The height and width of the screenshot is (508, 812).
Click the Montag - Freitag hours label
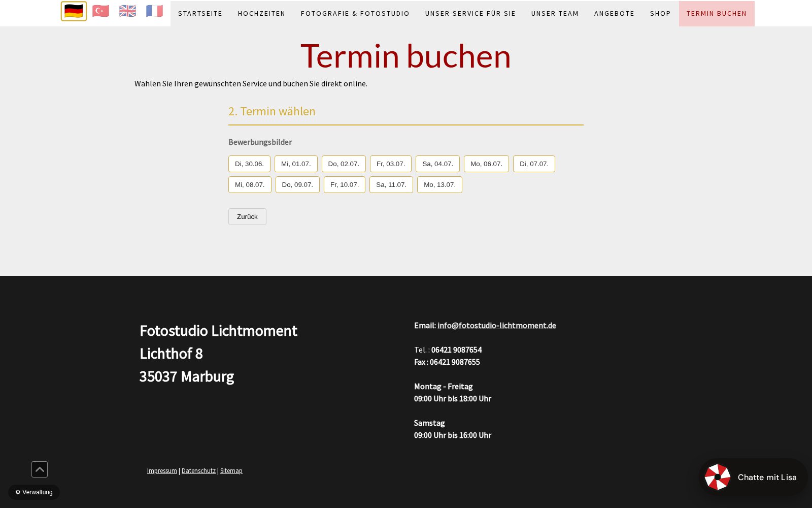pyautogui.click(x=443, y=386)
